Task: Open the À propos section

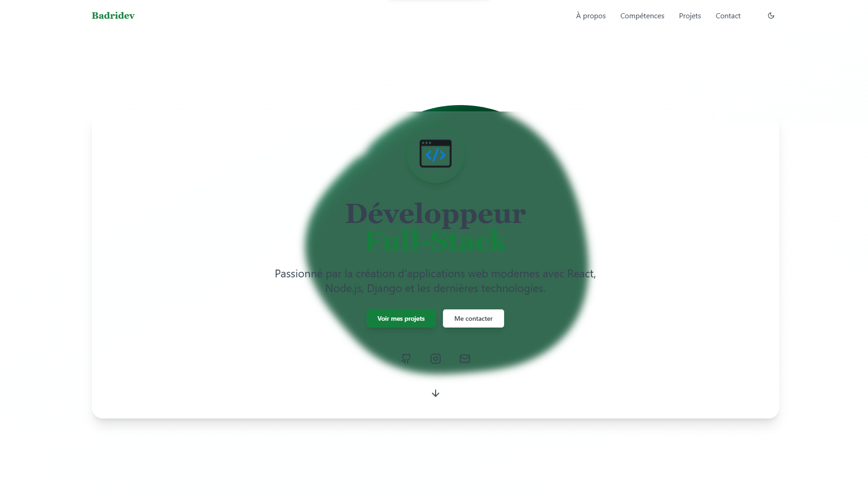Action: point(591,16)
